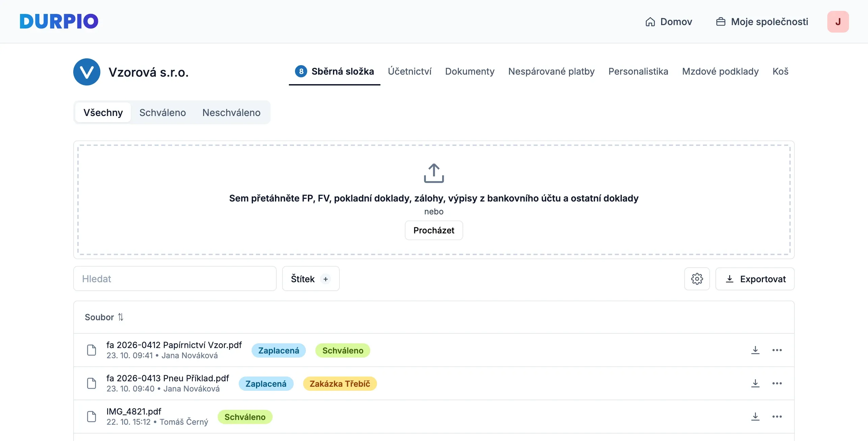The width and height of the screenshot is (868, 441).
Task: Open more options for fa 2026-0412 Papírnictví Vzor.pdf
Action: (x=777, y=350)
